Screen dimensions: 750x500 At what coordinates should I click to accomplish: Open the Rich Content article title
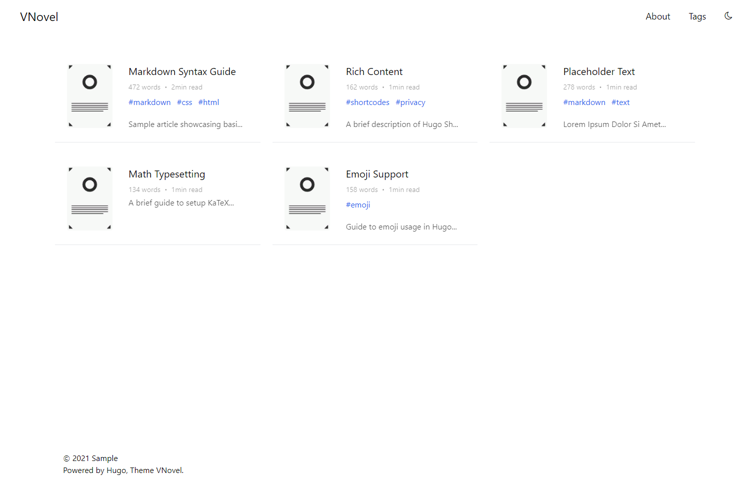click(x=374, y=72)
